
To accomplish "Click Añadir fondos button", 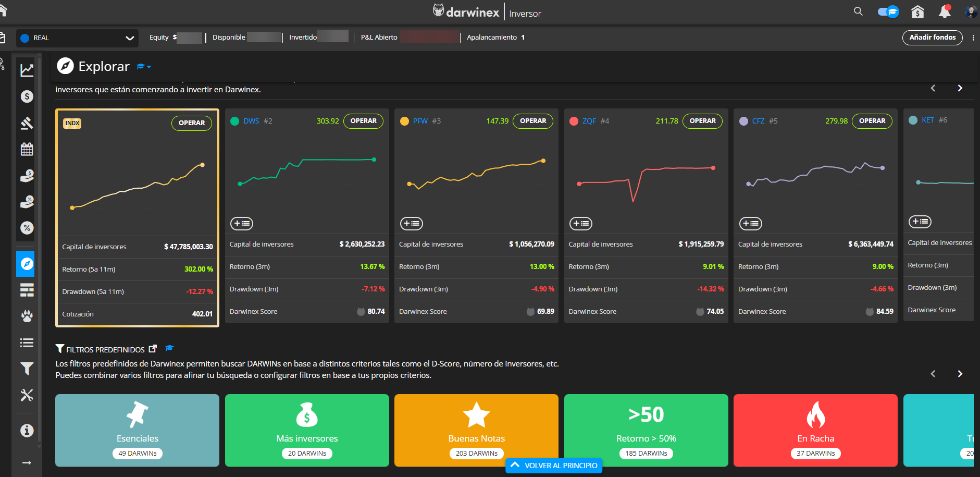I will tap(933, 38).
